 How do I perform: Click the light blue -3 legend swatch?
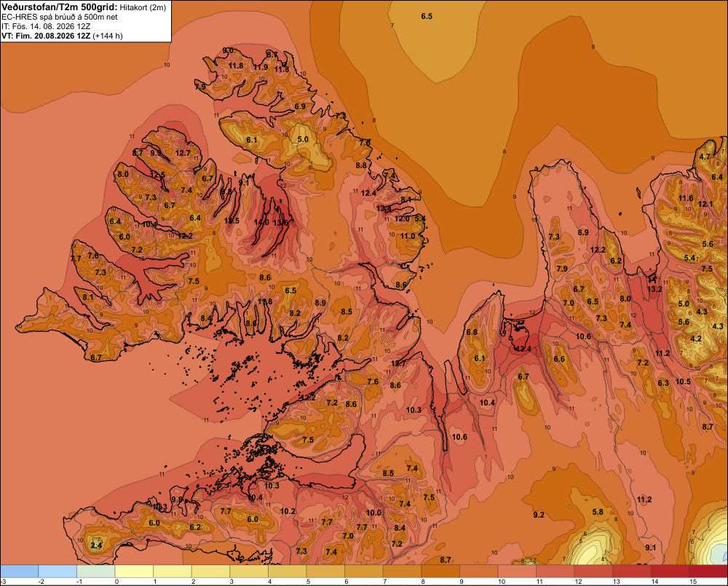pos(19,571)
